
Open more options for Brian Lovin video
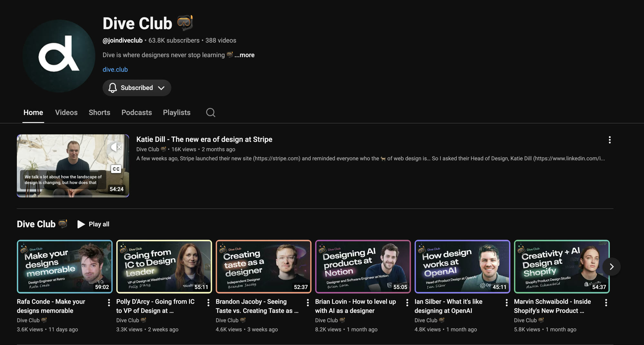[x=407, y=303]
